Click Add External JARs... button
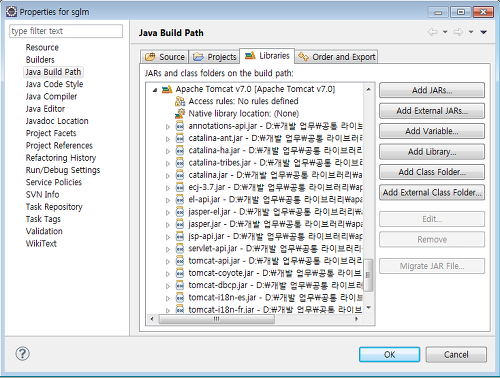Image resolution: width=500 pixels, height=378 pixels. pos(432,111)
